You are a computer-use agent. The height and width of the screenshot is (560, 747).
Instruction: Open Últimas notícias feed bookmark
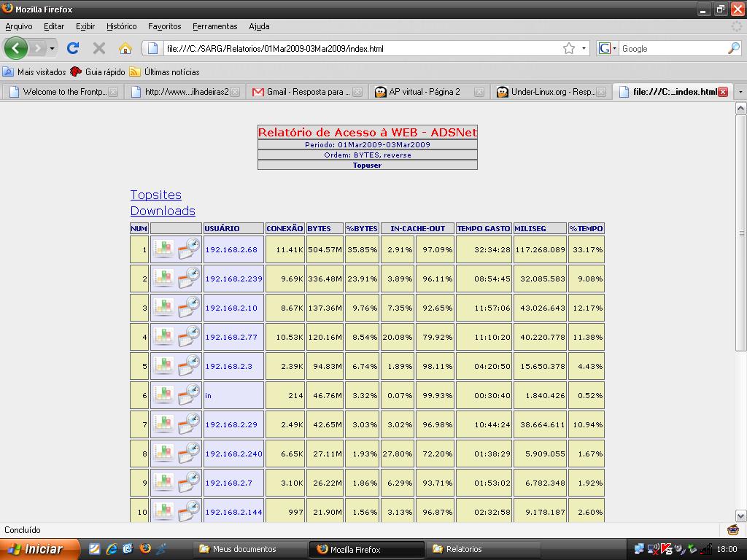click(165, 72)
